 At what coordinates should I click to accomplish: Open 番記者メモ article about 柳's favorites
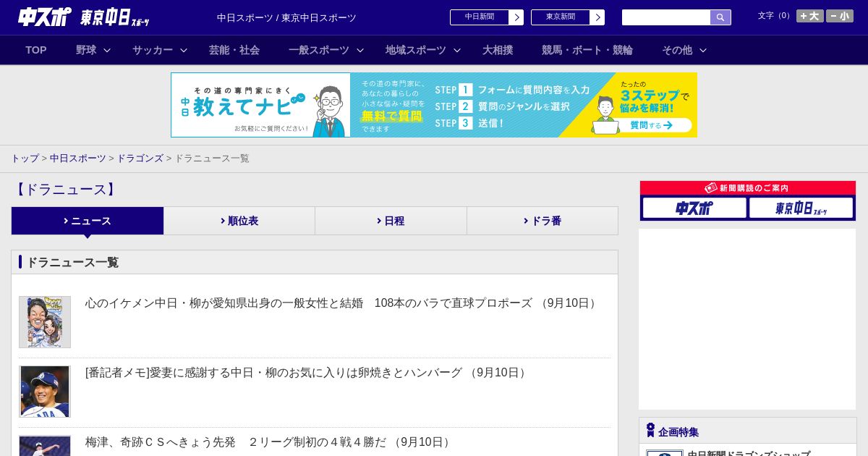(x=307, y=373)
